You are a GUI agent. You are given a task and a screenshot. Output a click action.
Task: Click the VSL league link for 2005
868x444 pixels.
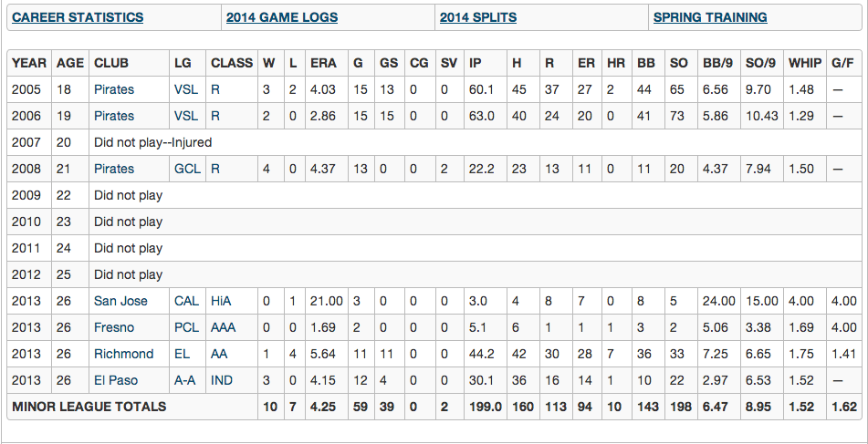[185, 89]
